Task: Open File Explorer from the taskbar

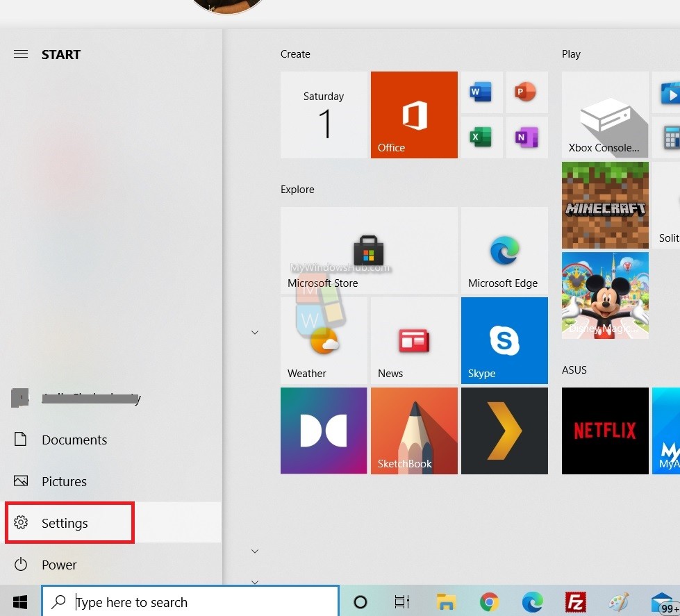Action: click(446, 601)
